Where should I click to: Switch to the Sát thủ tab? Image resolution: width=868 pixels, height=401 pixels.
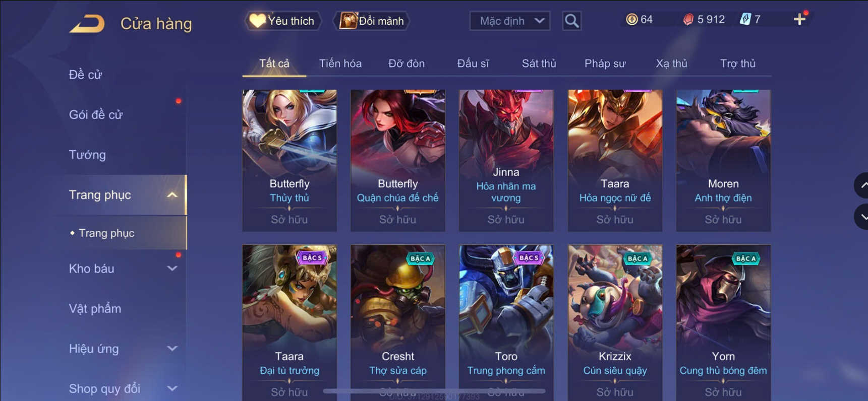click(x=539, y=63)
